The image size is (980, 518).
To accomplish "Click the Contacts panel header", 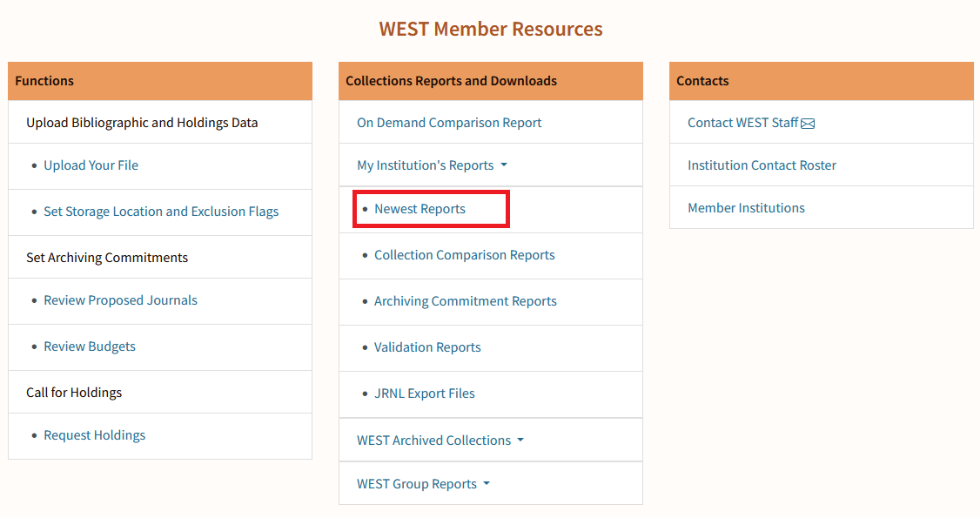I will pyautogui.click(x=822, y=81).
